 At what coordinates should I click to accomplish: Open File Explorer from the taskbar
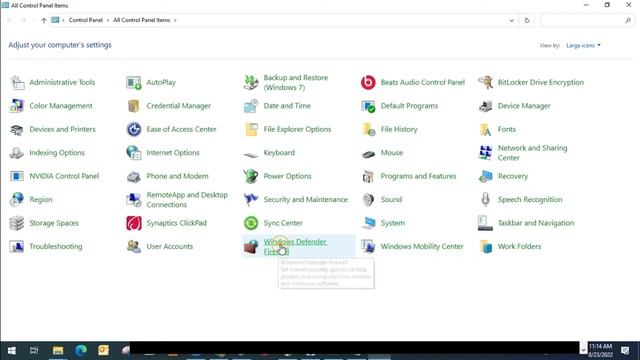(58, 351)
